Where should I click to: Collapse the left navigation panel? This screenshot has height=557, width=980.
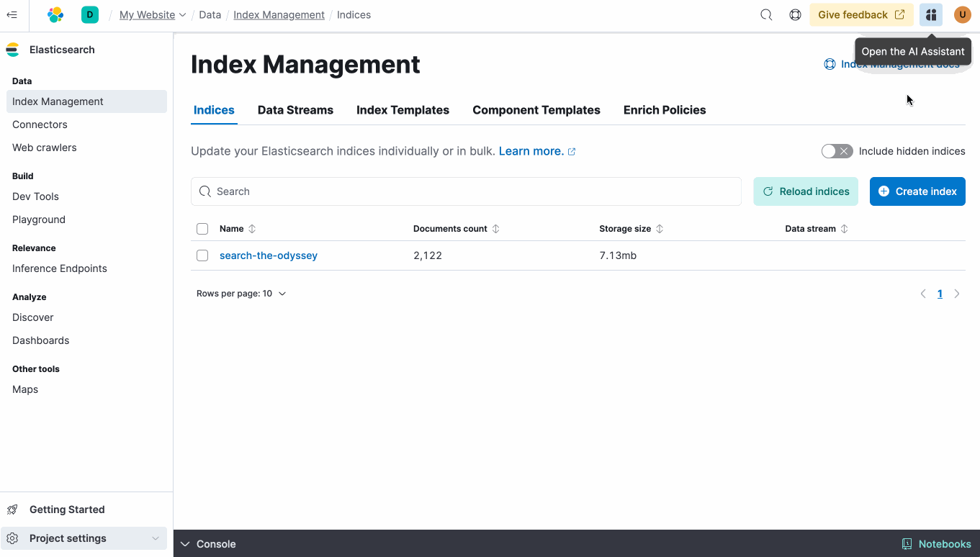(x=12, y=14)
